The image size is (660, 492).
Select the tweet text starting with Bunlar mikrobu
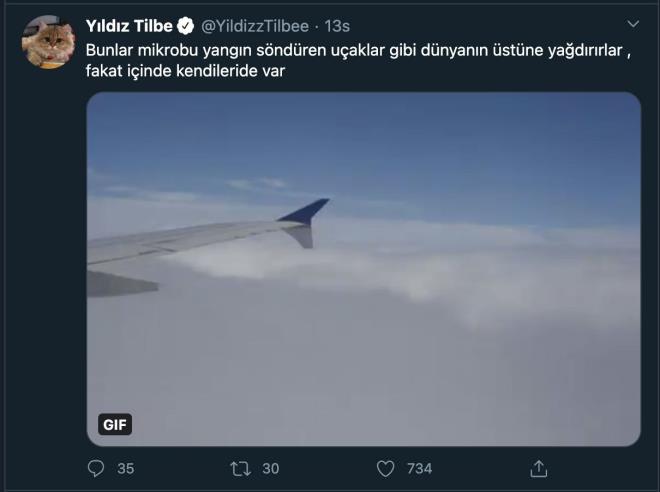tap(358, 60)
